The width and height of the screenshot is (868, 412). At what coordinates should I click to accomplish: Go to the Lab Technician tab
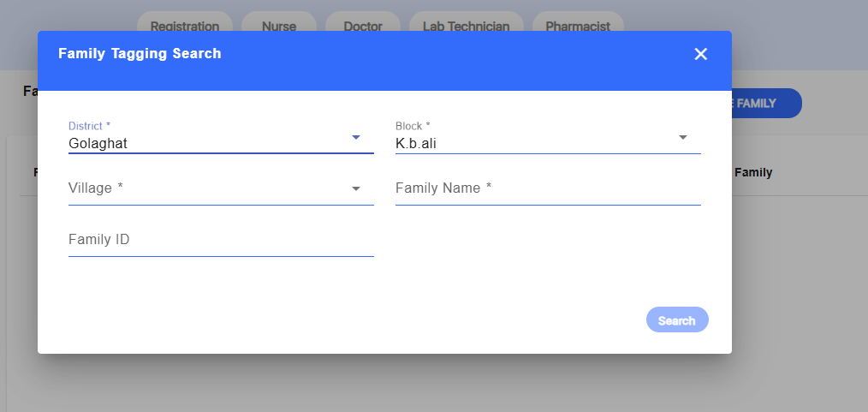466,26
